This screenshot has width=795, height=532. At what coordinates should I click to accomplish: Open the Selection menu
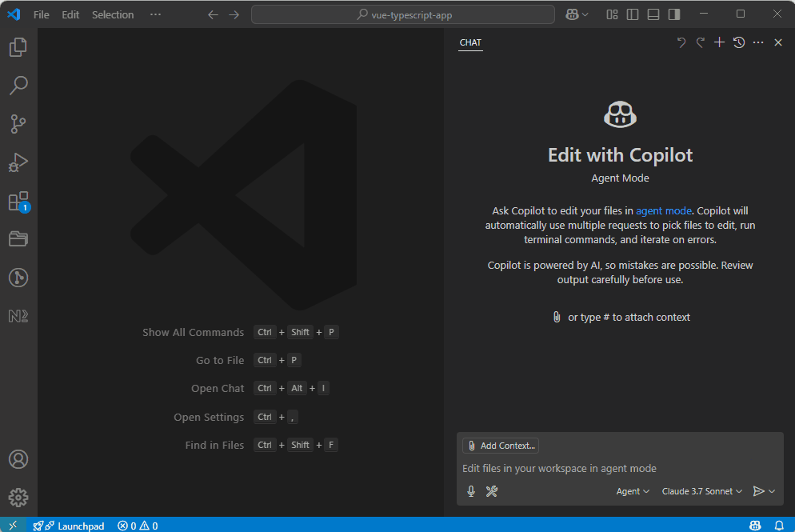point(113,14)
